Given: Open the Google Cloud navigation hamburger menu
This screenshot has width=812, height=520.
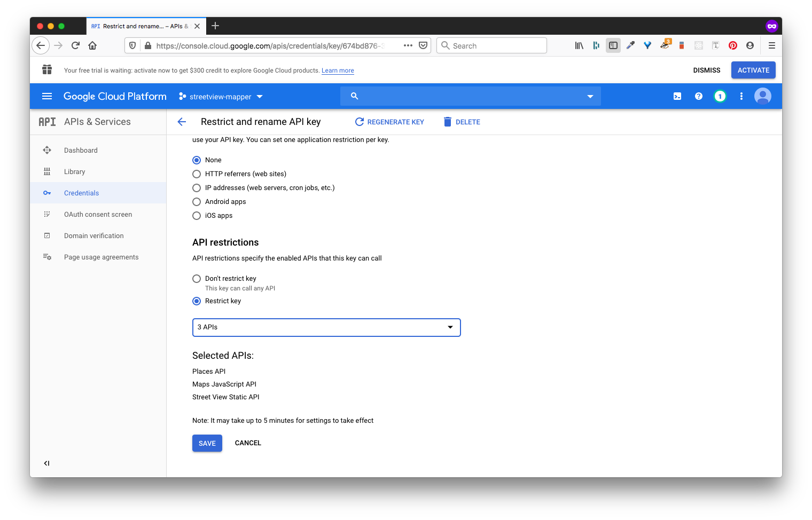Looking at the screenshot, I should [x=47, y=96].
